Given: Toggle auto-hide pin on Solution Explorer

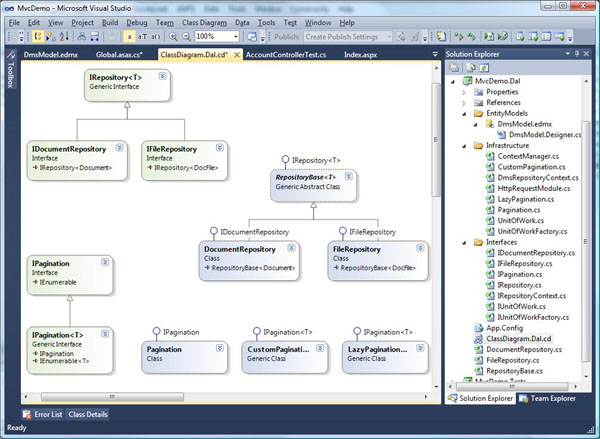Looking at the screenshot, I should pyautogui.click(x=577, y=54).
